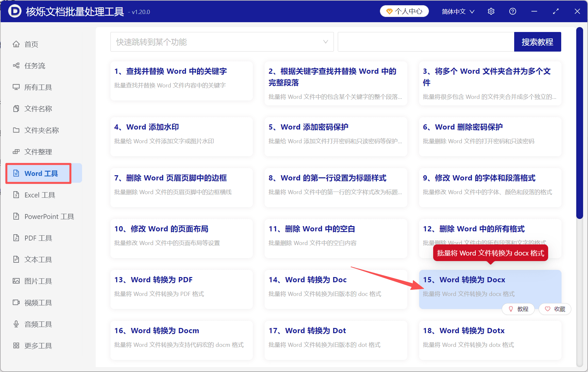Open the settings gear icon
This screenshot has height=372, width=588.
tap(491, 11)
